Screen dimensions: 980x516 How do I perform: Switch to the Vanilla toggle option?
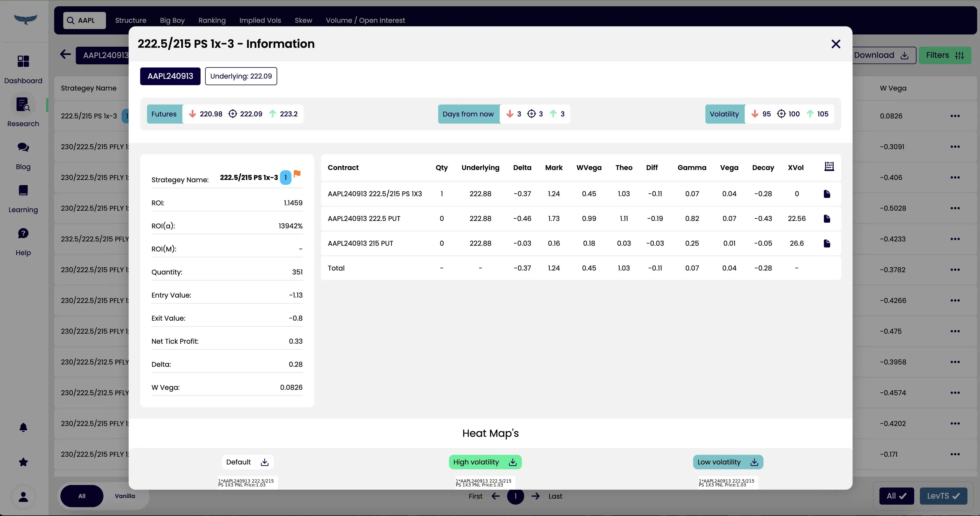[x=125, y=496]
